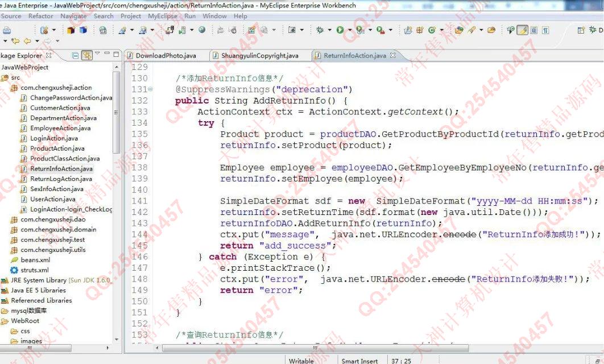The height and width of the screenshot is (364, 604).
Task: Click the blue cube toolbar icon
Action: pyautogui.click(x=83, y=30)
